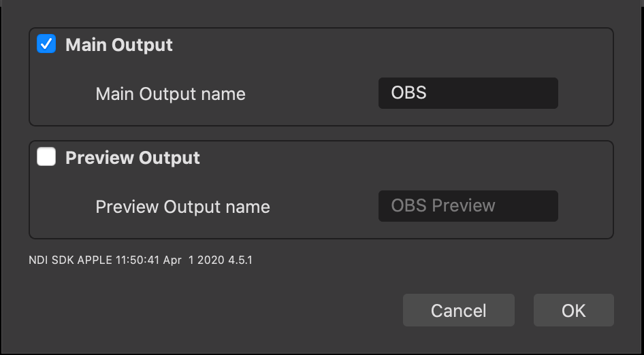This screenshot has width=644, height=355.
Task: Click the blue checkmark next to Main Output
Action: (46, 44)
